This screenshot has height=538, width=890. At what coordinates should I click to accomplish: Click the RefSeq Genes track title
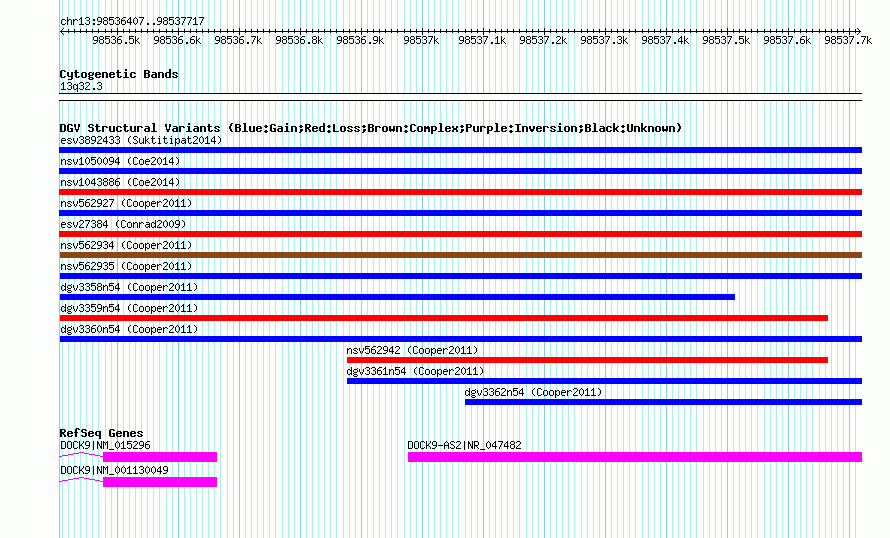point(101,433)
